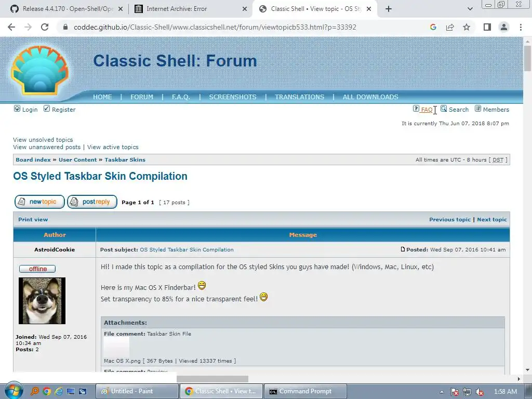Open View unanswered posts link

[47, 147]
